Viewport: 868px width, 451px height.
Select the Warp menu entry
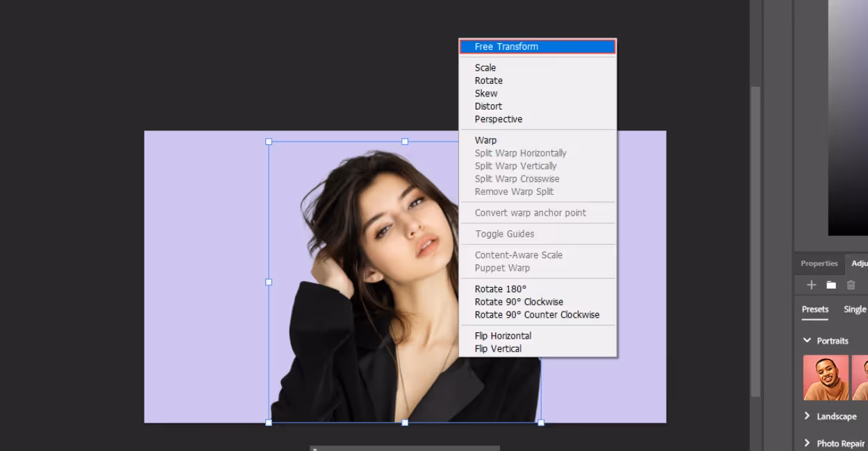click(x=485, y=140)
